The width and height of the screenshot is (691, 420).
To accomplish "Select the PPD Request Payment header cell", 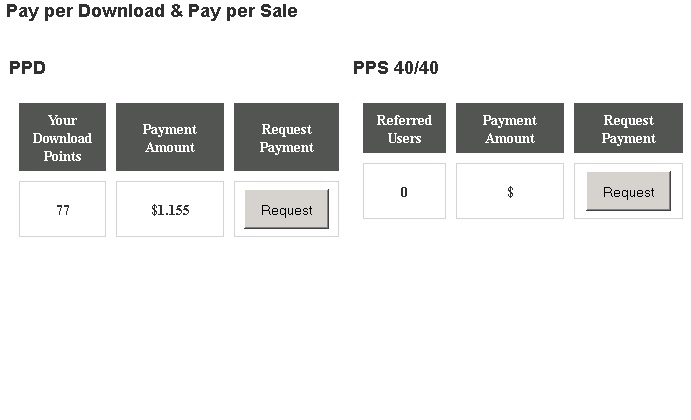I will pos(286,138).
